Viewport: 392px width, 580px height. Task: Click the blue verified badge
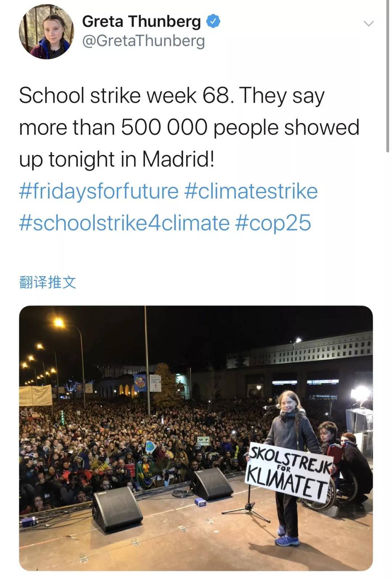point(213,21)
